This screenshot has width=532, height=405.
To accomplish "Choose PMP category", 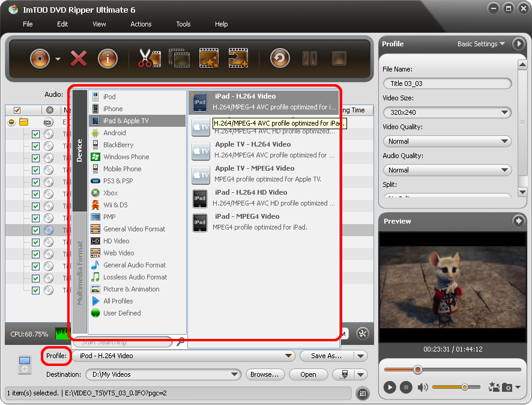I will pyautogui.click(x=138, y=217).
